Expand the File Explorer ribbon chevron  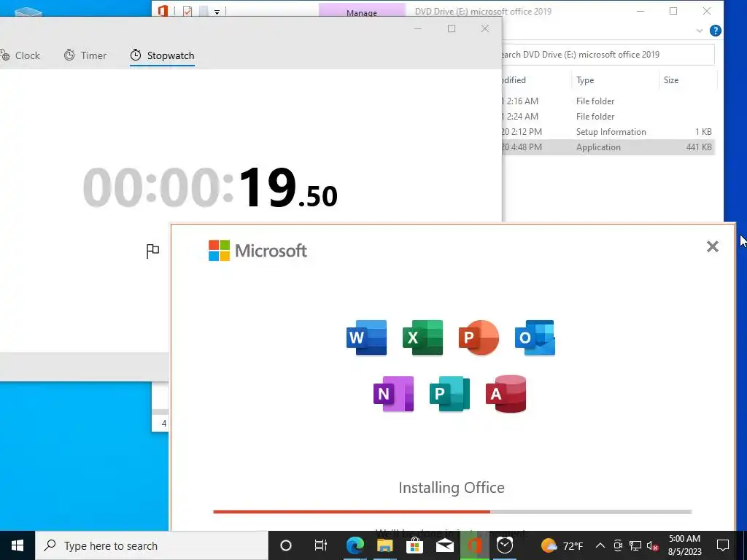(x=700, y=31)
